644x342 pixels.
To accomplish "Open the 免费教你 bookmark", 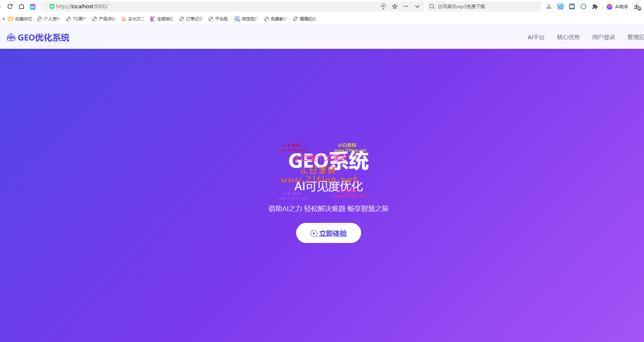I will (x=276, y=19).
